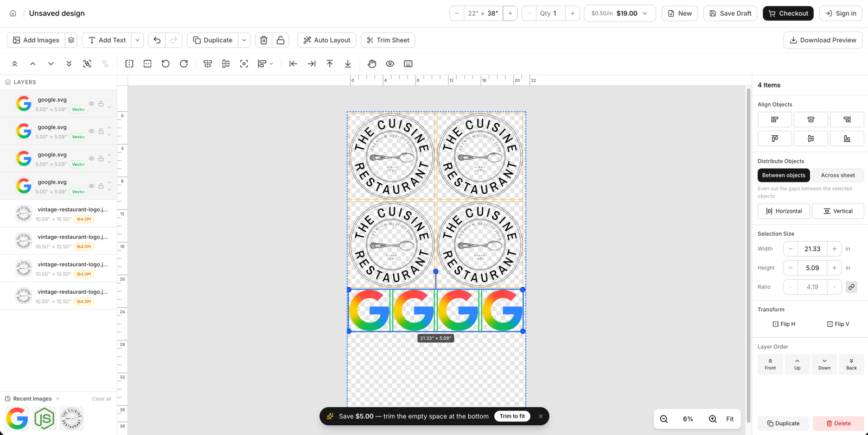Click the Trim Sheet button
Screen dimensions: 868x435
388,40
